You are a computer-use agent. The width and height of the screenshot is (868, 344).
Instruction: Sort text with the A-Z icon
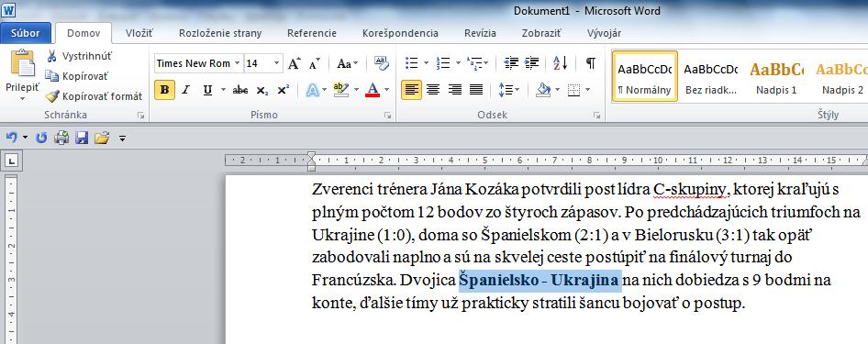(561, 63)
